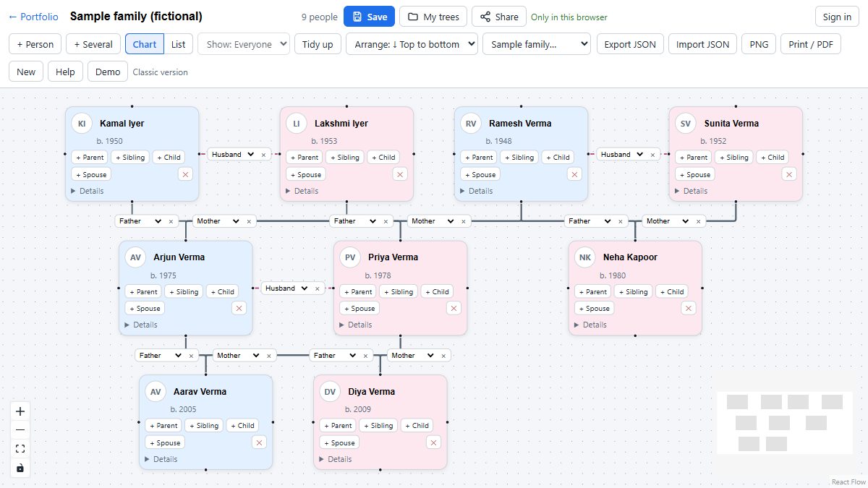The width and height of the screenshot is (868, 488).
Task: Delete Diya Verma card with red X
Action: pyautogui.click(x=433, y=442)
